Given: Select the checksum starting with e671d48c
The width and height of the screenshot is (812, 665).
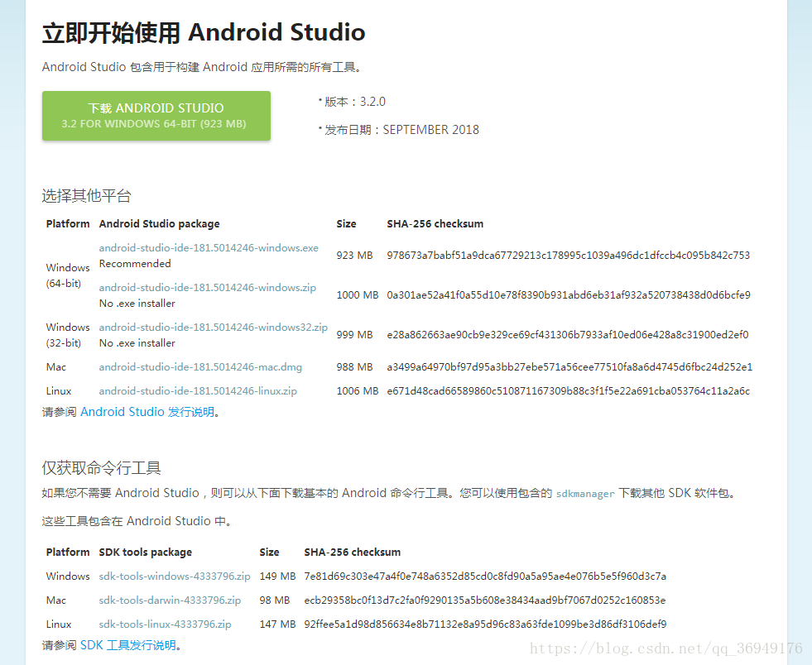Looking at the screenshot, I should pos(568,391).
